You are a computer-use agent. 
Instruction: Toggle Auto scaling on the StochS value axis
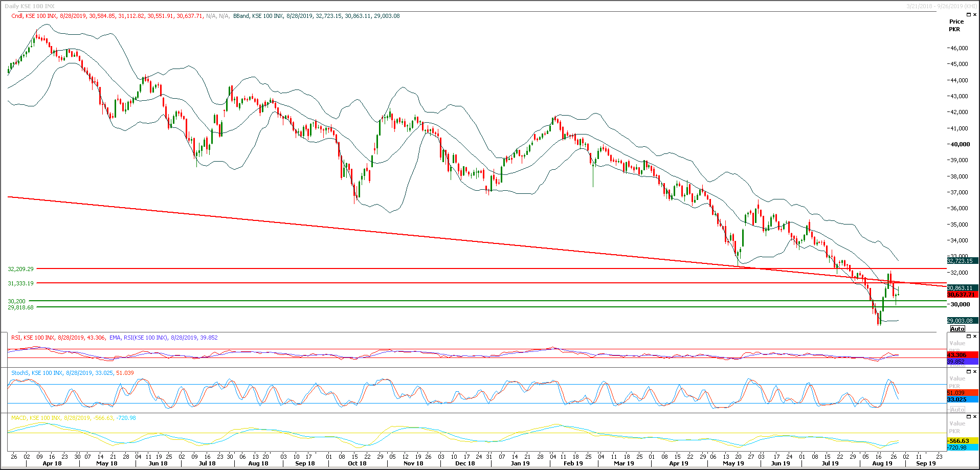click(x=958, y=409)
